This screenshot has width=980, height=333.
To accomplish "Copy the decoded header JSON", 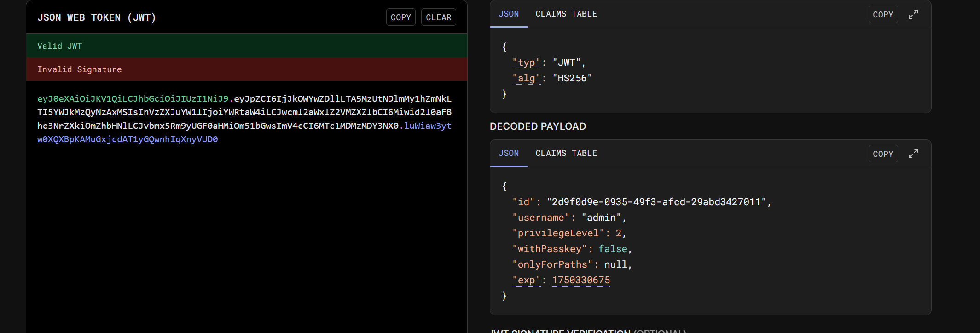I will tap(882, 15).
